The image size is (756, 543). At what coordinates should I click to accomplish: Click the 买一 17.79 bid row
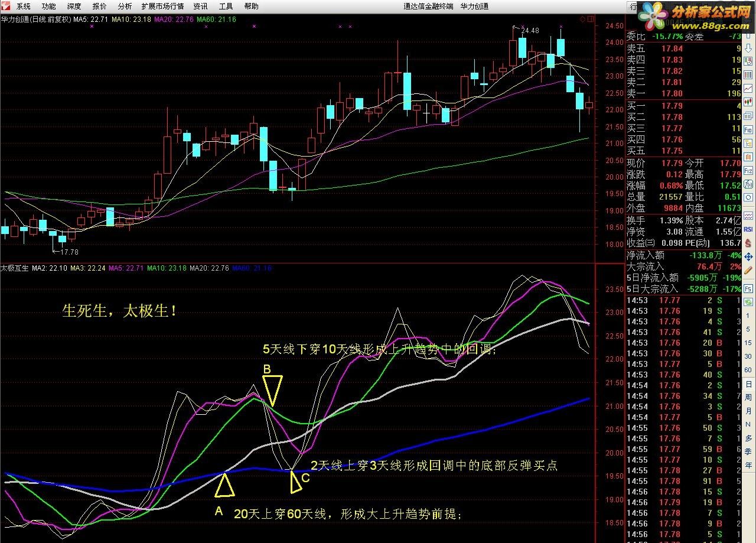click(x=683, y=106)
